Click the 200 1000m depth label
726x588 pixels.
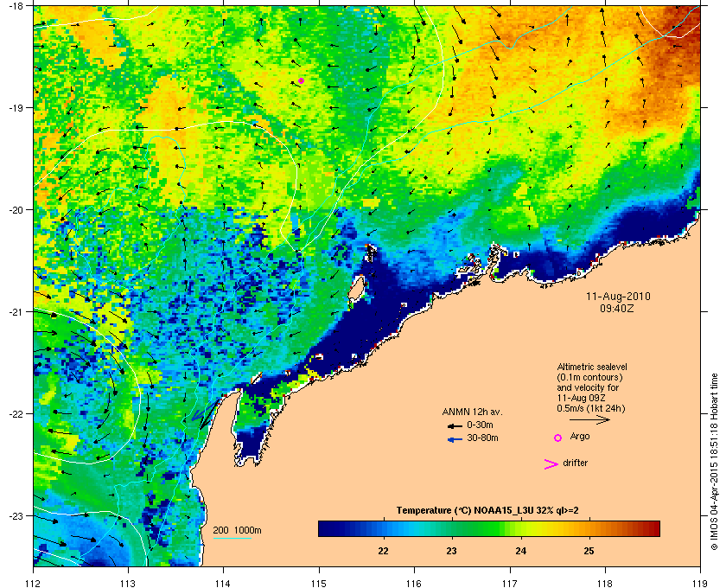(x=237, y=531)
